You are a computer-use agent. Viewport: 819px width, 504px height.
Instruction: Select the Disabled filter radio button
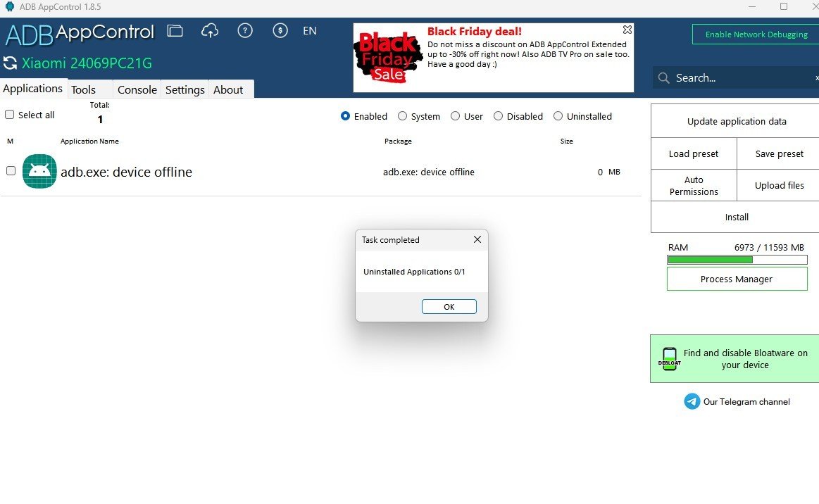(499, 116)
